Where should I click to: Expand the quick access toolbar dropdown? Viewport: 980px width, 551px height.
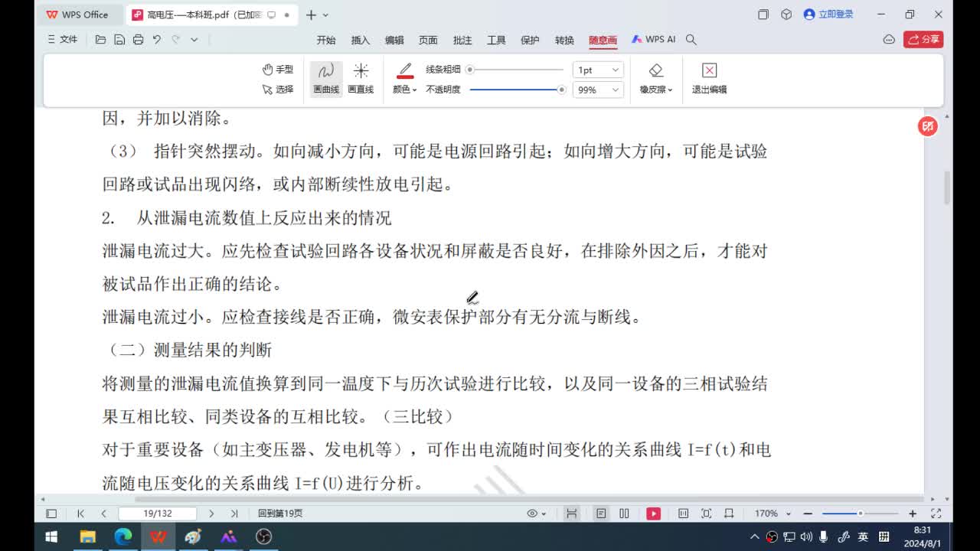click(x=194, y=39)
